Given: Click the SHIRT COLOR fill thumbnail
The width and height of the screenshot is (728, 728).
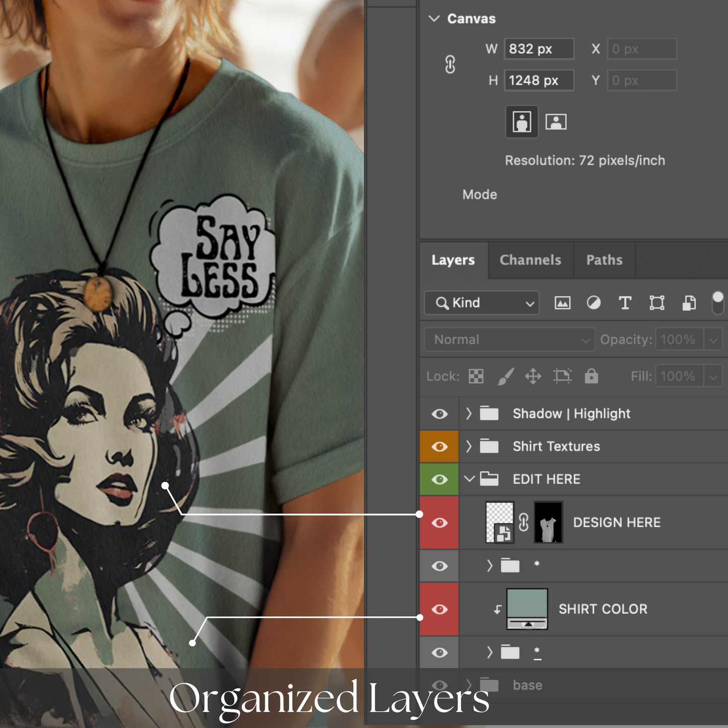Looking at the screenshot, I should [x=526, y=609].
